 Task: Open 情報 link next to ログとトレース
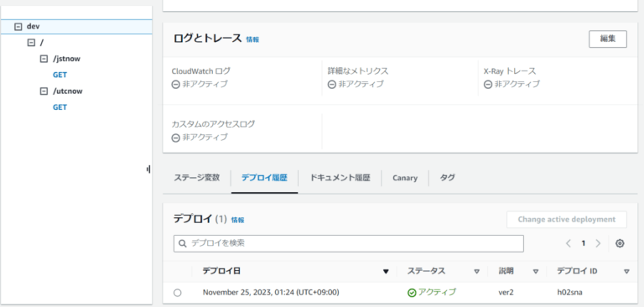point(252,40)
